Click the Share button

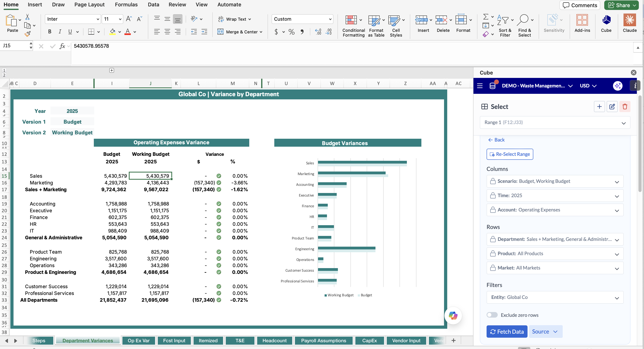pos(622,5)
